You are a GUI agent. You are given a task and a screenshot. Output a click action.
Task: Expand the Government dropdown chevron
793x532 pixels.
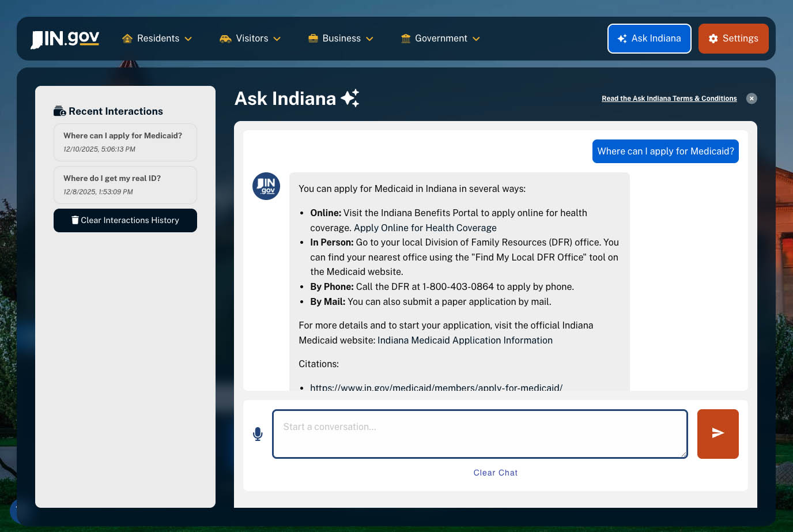(x=476, y=39)
